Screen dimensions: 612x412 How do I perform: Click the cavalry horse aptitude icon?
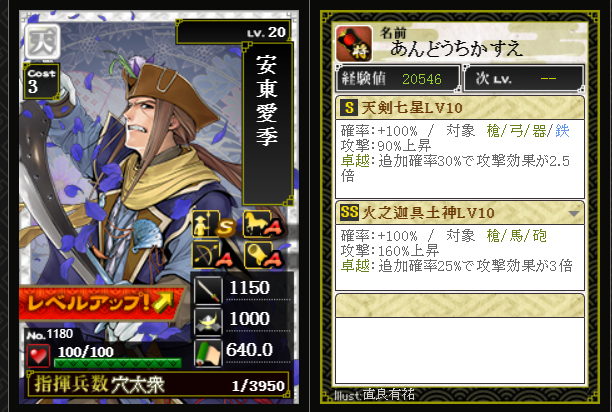[263, 224]
